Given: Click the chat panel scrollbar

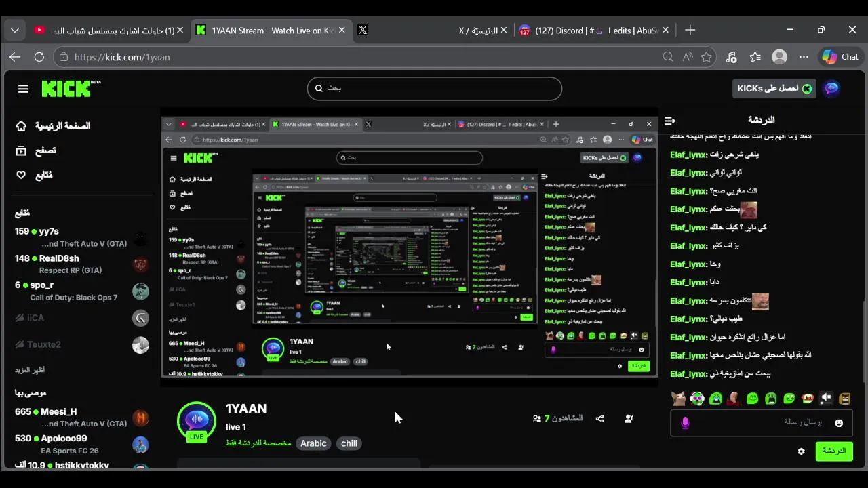Looking at the screenshot, I should click(863, 342).
